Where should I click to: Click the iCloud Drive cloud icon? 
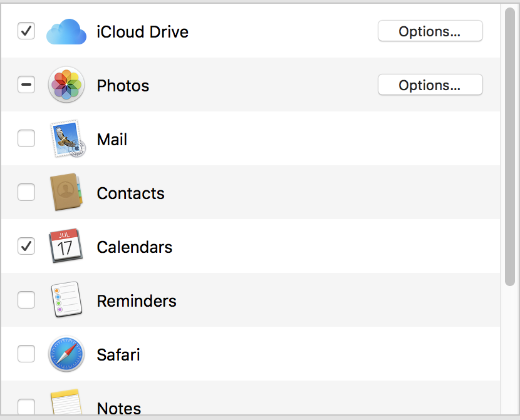coord(66,31)
